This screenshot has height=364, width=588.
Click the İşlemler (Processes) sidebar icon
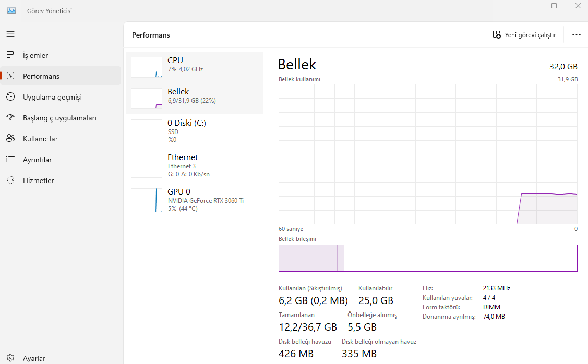click(10, 55)
